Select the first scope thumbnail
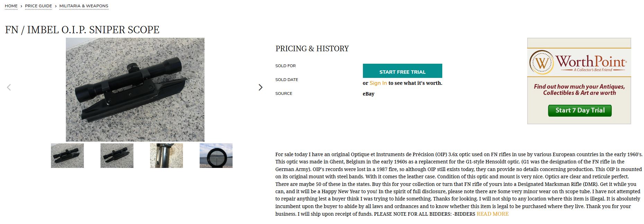644x224 pixels. coord(67,156)
